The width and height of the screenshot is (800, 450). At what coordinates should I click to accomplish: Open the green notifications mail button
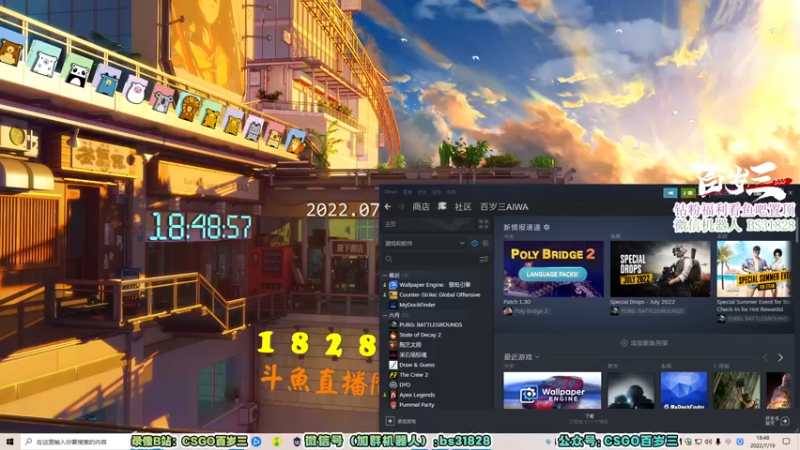[x=688, y=192]
